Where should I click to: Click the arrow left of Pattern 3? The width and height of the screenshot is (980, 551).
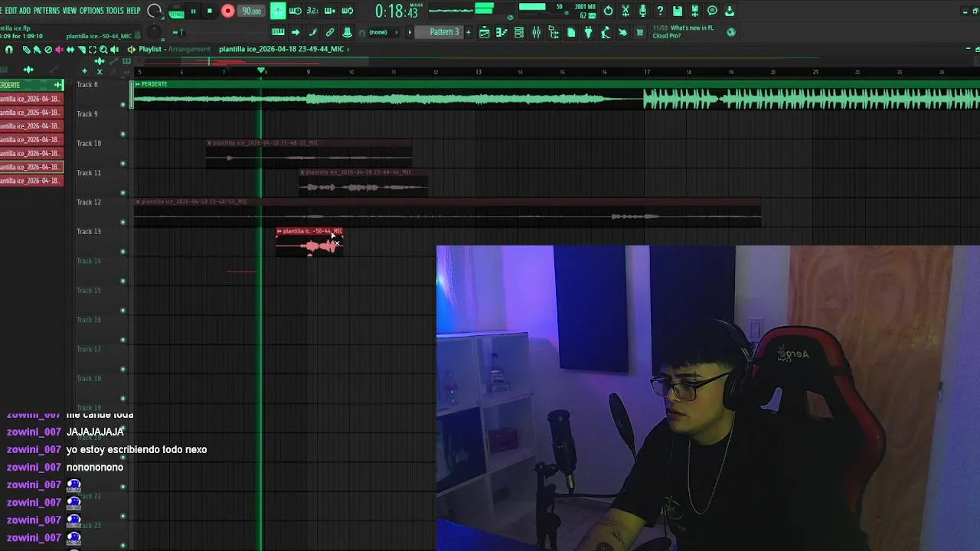tap(410, 32)
